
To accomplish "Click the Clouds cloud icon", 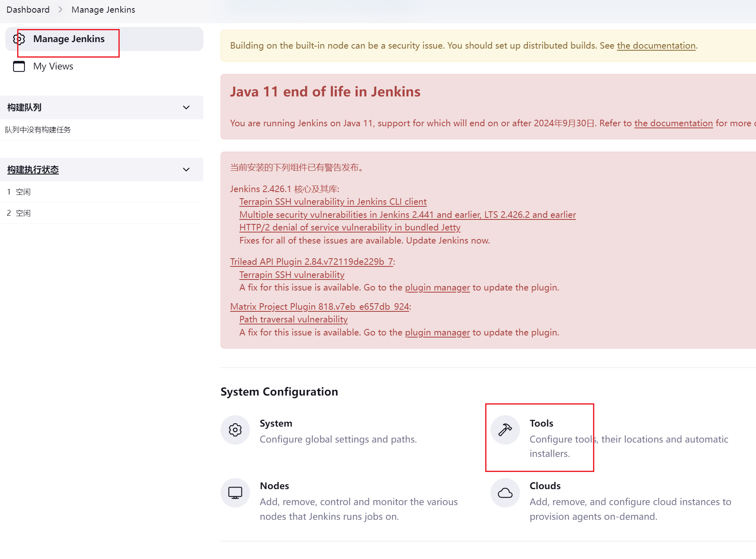I will click(505, 493).
